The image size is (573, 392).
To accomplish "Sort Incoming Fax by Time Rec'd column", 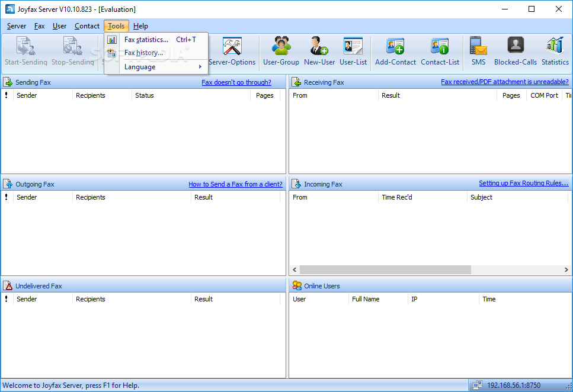I will click(x=423, y=197).
